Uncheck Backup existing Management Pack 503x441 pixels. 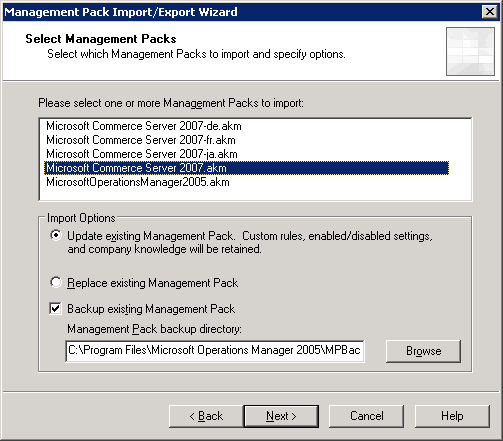(x=55, y=308)
